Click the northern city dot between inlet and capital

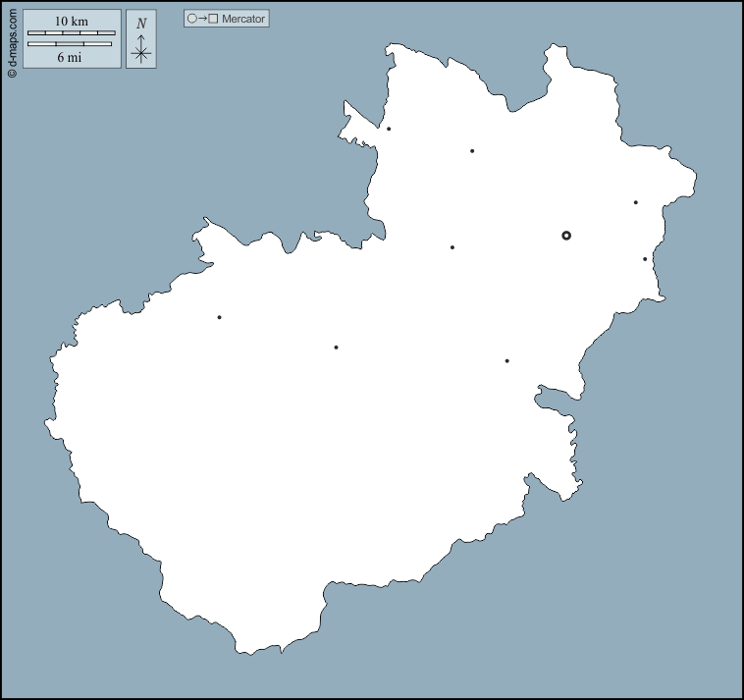tap(472, 151)
